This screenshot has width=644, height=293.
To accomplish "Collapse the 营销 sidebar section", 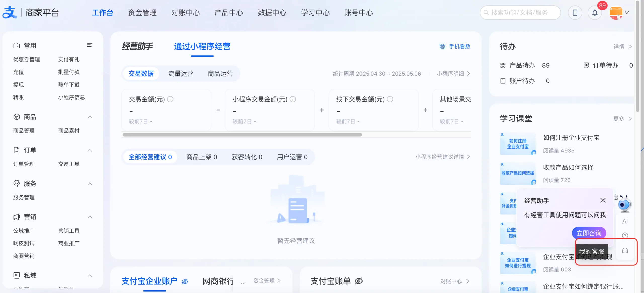I will pos(90,217).
